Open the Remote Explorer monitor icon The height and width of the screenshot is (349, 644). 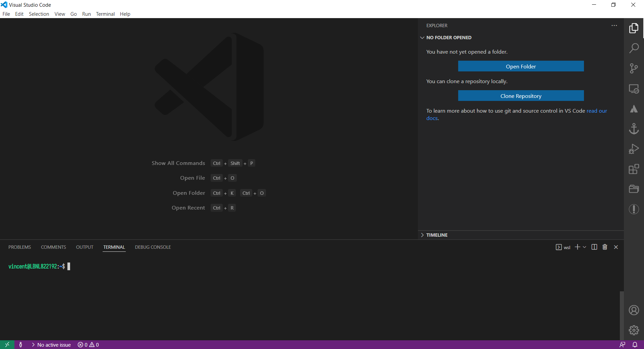[634, 89]
